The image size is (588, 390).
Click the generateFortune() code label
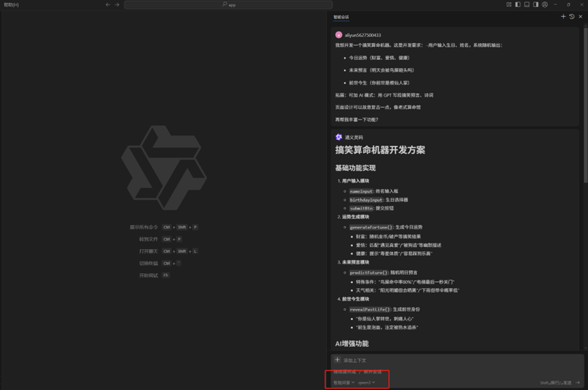pos(371,227)
